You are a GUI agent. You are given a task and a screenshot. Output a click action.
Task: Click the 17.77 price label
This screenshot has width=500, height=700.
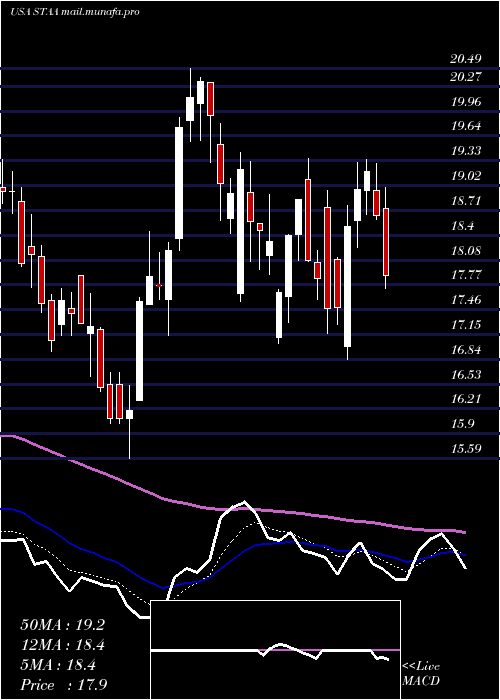(466, 275)
